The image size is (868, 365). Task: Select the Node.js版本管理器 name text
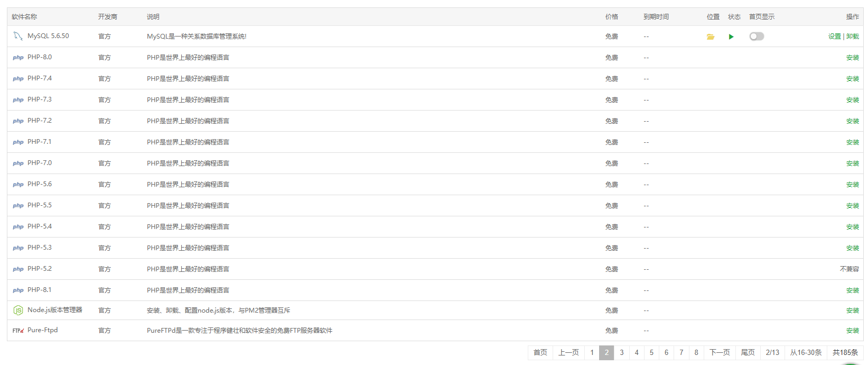pyautogui.click(x=55, y=310)
